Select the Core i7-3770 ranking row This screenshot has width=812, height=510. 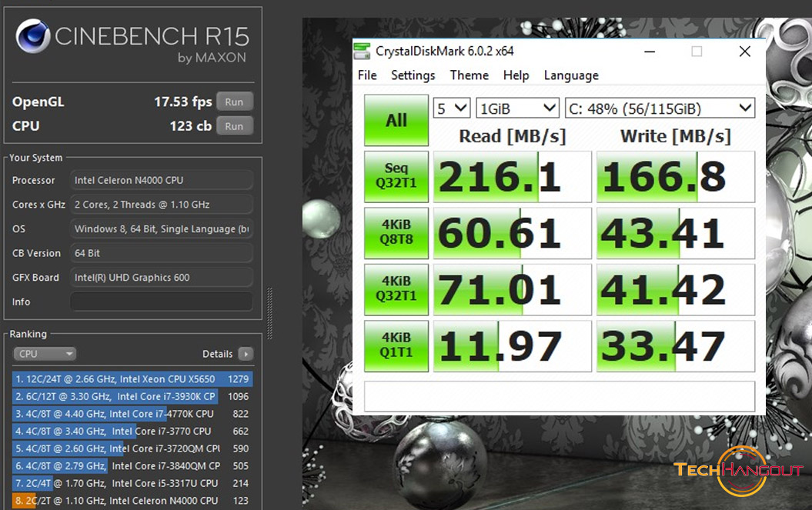pos(132,432)
